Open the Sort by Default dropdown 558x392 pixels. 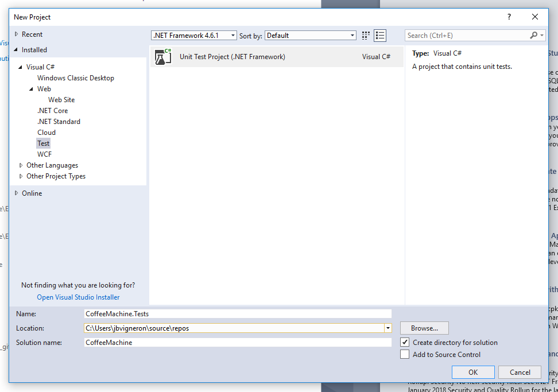click(311, 35)
